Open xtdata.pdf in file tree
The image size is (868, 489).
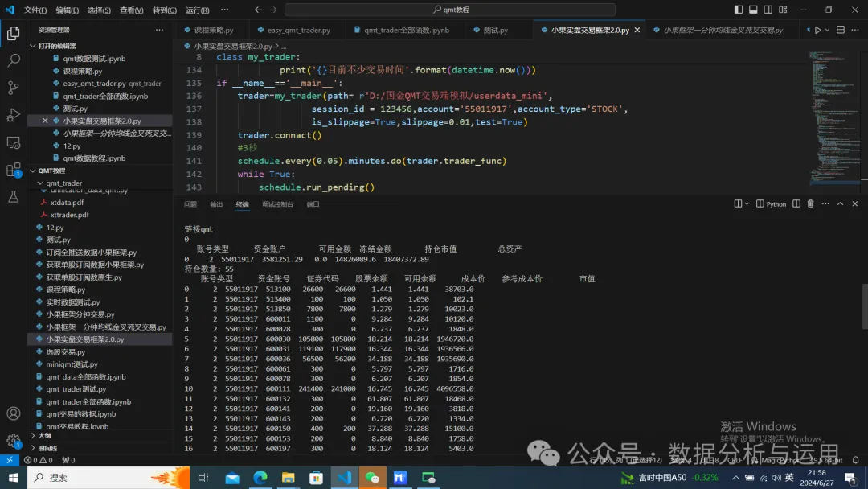tap(67, 202)
